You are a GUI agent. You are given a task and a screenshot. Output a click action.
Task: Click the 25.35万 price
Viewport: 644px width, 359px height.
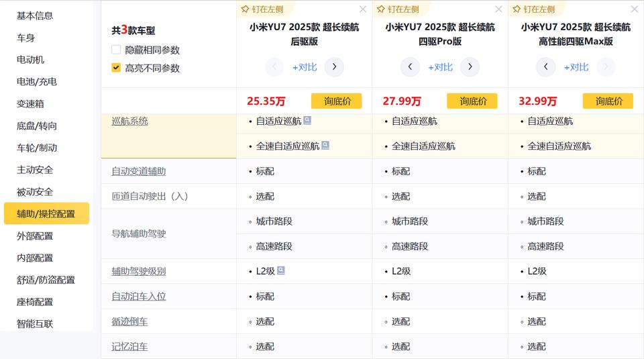266,101
